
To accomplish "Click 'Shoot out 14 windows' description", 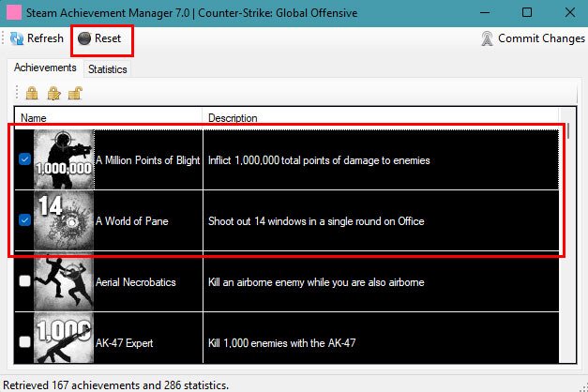I will (316, 221).
